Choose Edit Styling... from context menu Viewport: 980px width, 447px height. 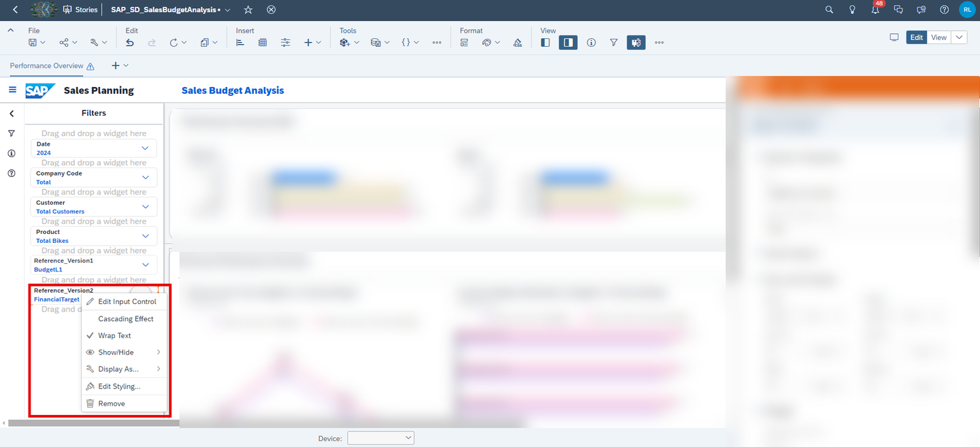tap(123, 386)
